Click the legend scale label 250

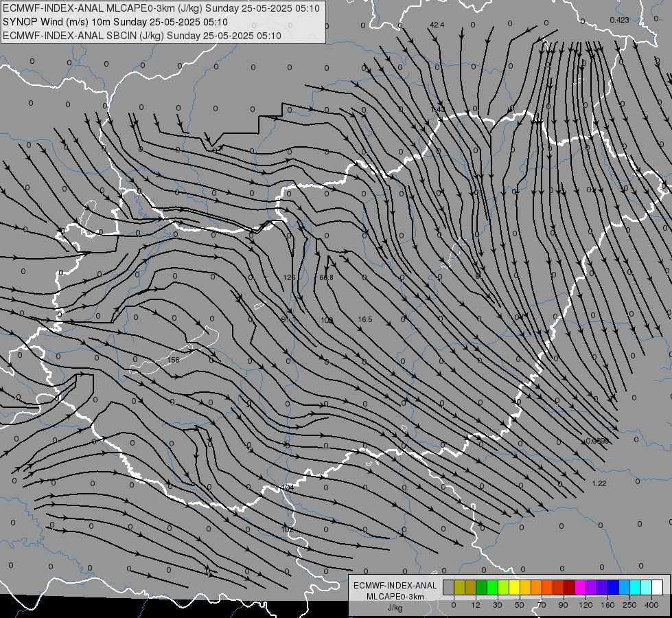629,605
